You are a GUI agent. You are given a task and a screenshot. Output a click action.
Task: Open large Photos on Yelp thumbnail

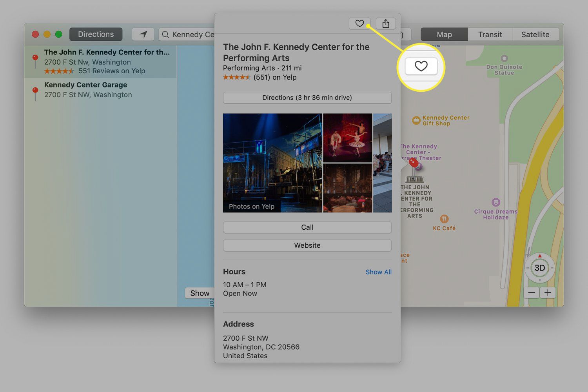click(x=272, y=163)
